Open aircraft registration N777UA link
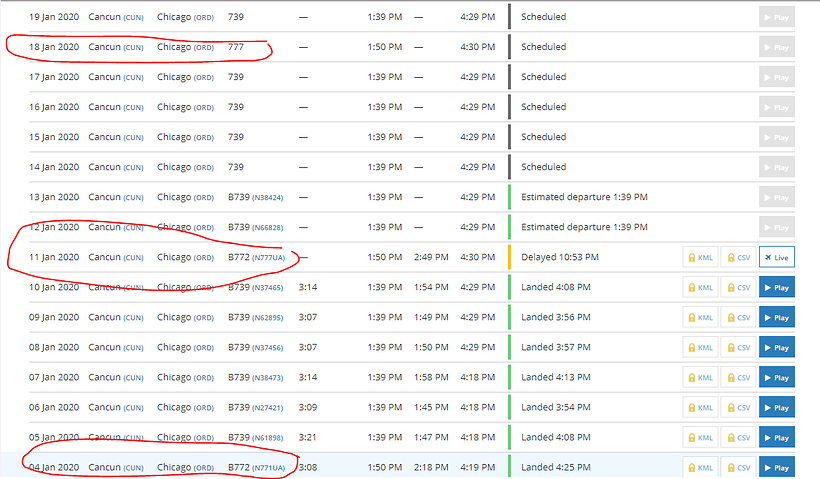 (x=268, y=258)
